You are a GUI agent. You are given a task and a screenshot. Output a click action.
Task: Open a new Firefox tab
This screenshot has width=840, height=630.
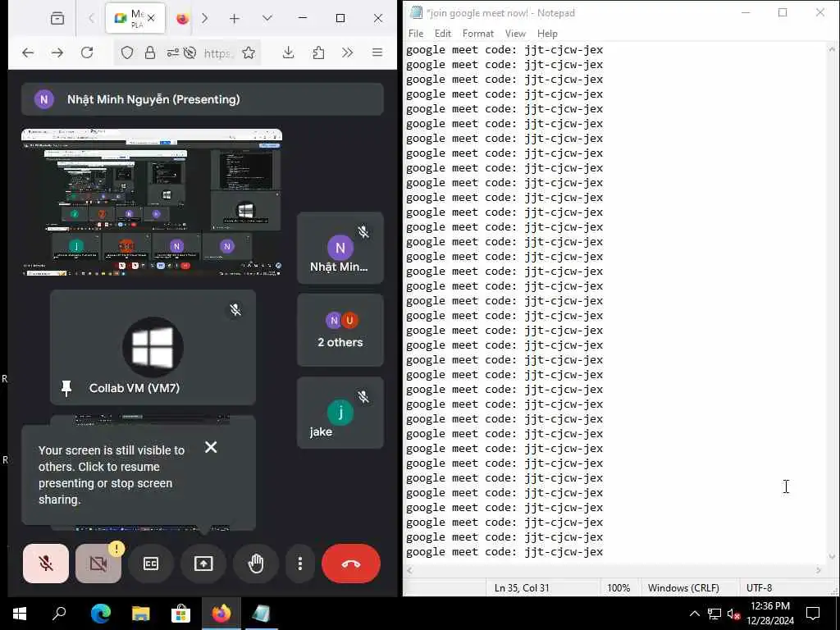click(x=234, y=18)
